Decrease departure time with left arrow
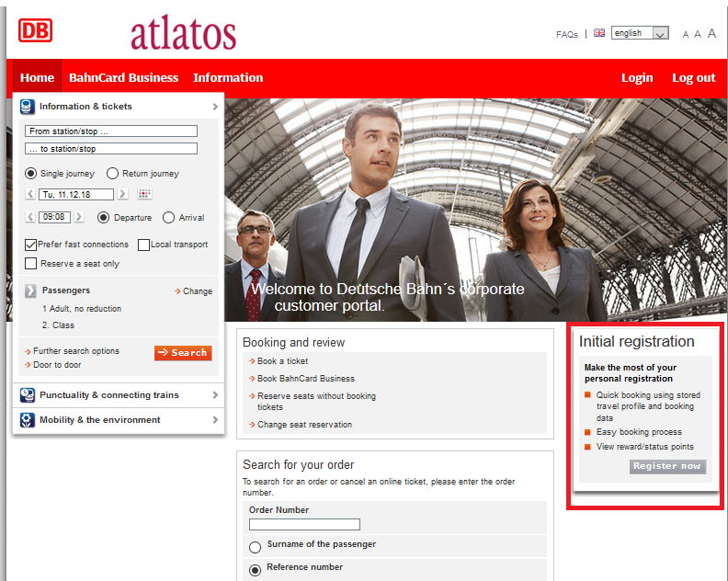728x581 pixels. (30, 216)
